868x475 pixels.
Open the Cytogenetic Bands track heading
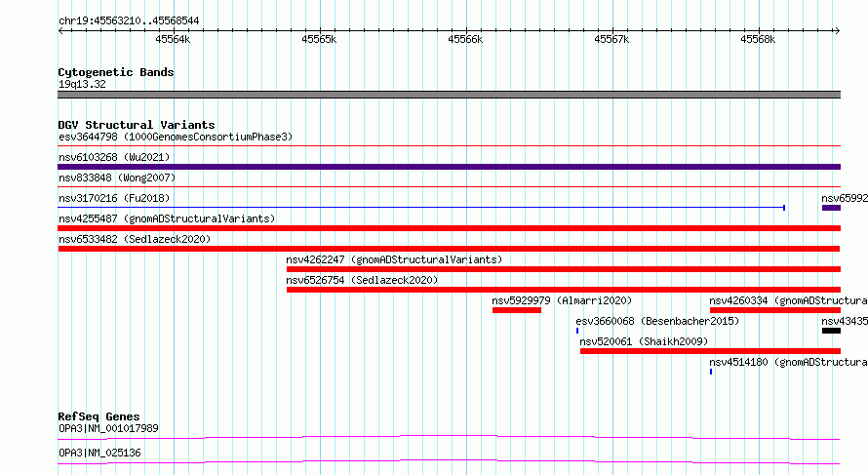pyautogui.click(x=116, y=72)
